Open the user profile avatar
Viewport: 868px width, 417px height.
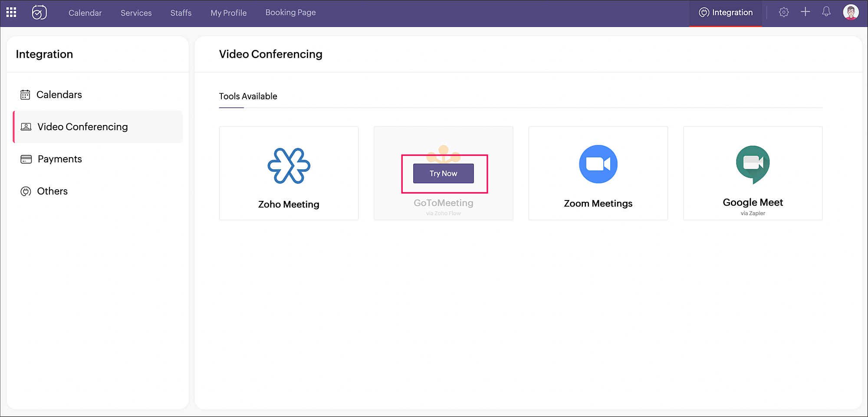851,12
